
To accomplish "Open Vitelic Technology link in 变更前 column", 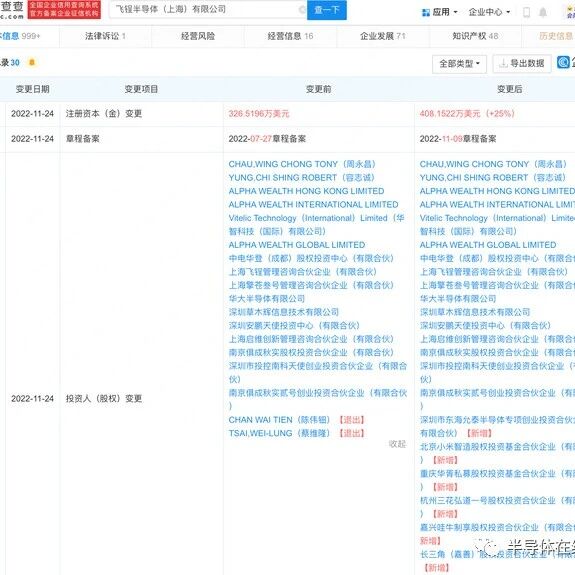I will 316,224.
